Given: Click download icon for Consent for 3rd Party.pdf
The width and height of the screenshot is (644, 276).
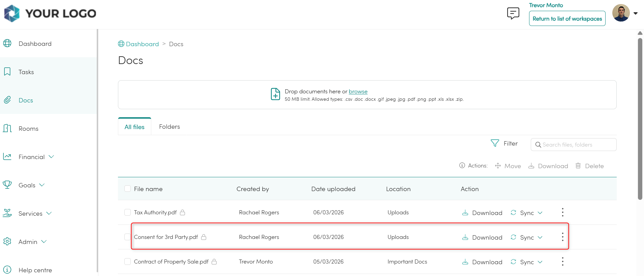Looking at the screenshot, I should coord(465,237).
